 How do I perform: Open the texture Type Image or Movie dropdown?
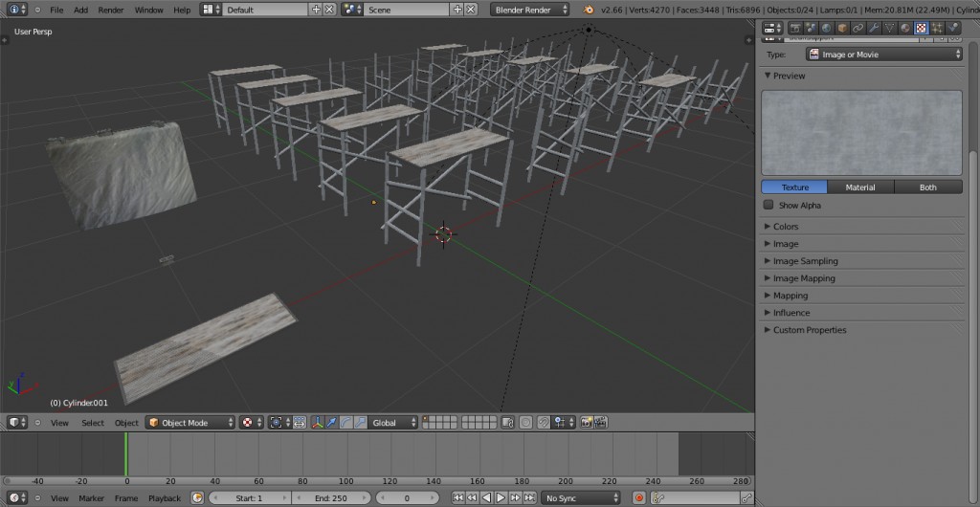[x=883, y=55]
